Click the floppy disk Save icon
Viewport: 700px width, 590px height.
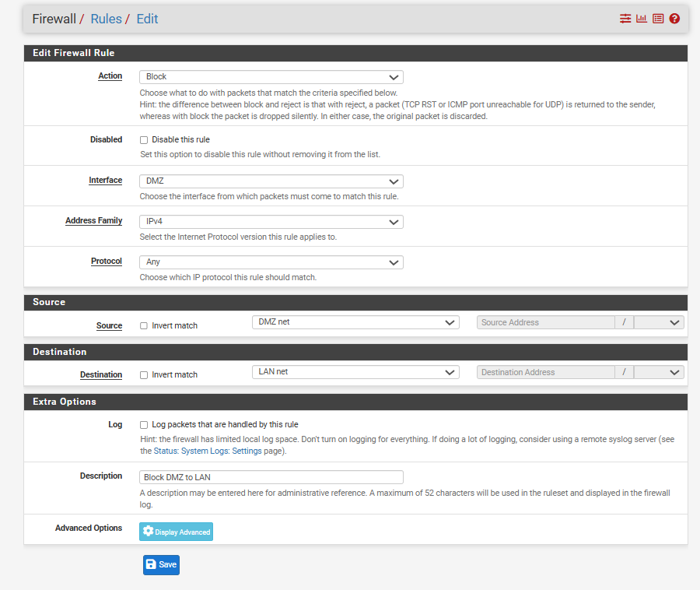click(151, 564)
